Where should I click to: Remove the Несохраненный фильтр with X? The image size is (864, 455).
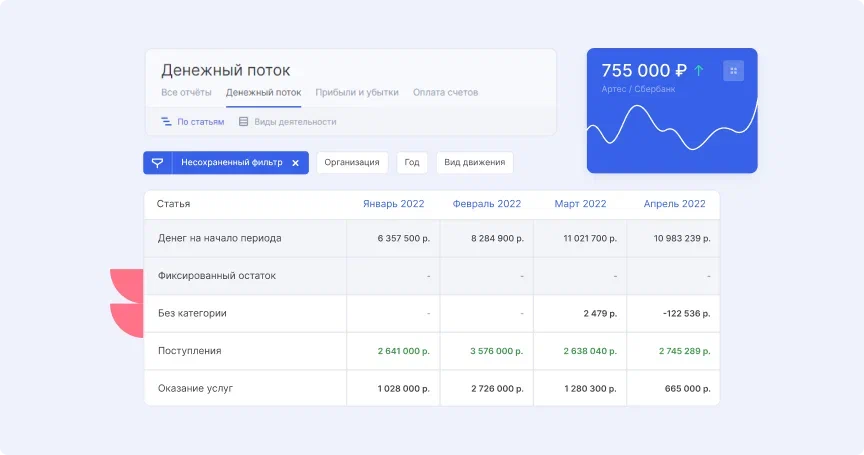295,163
